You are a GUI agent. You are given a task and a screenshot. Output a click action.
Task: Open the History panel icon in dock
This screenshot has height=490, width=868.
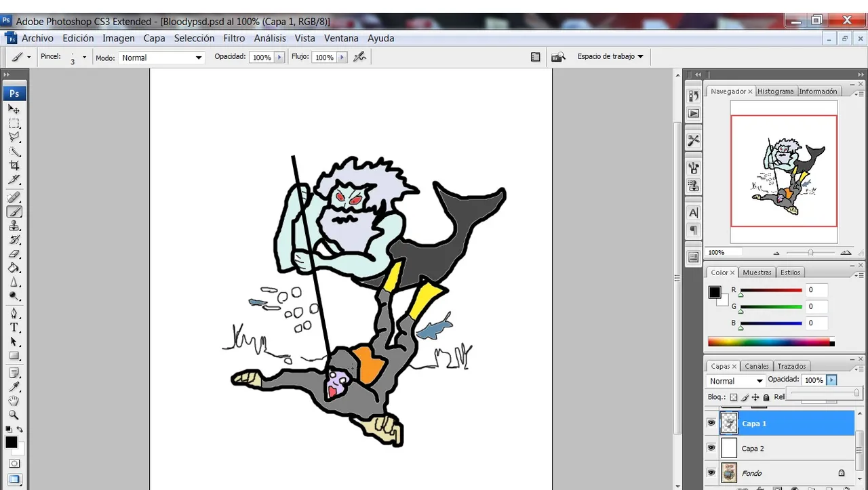pos(693,96)
